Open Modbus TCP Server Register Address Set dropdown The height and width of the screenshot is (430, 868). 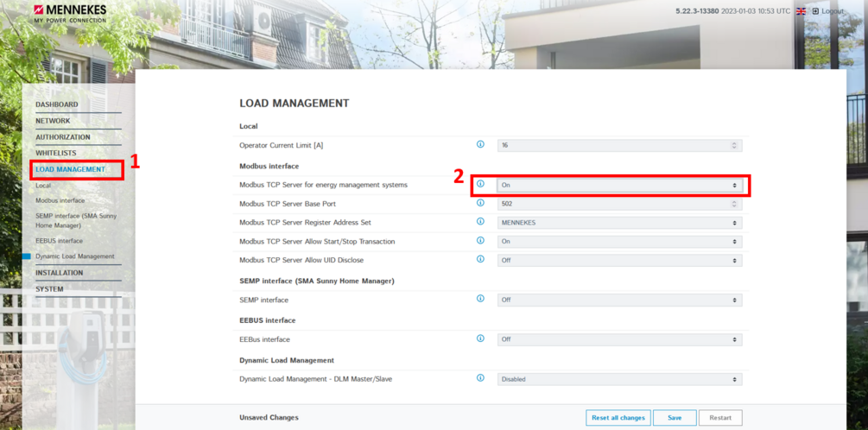[x=618, y=223]
